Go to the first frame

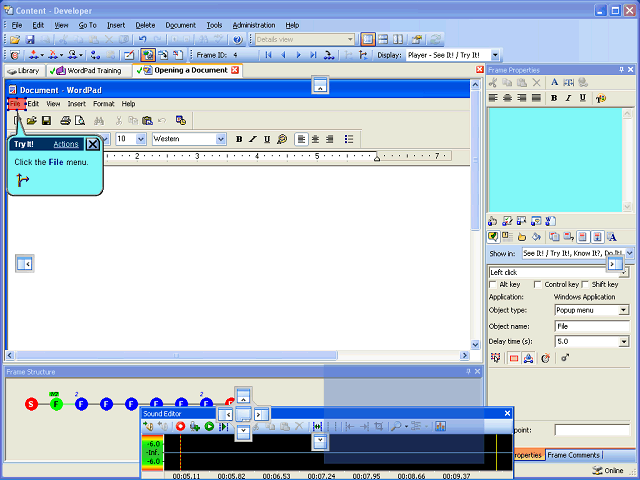(x=268, y=55)
